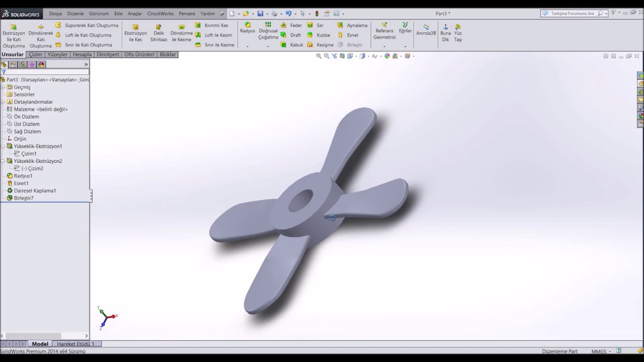Viewport: 644px width, 362px height.
Task: Select the Sar wrap tool
Action: coord(315,25)
